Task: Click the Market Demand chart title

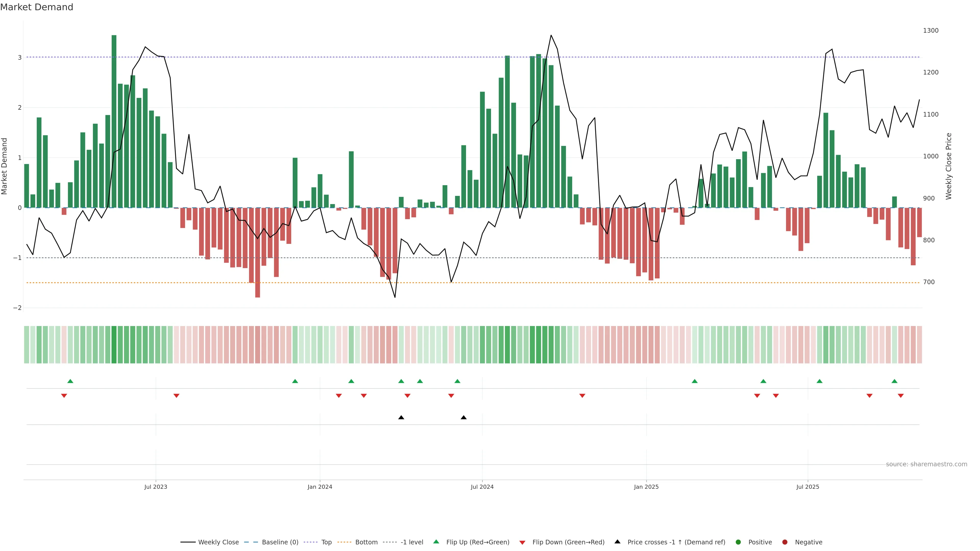Action: coord(36,7)
